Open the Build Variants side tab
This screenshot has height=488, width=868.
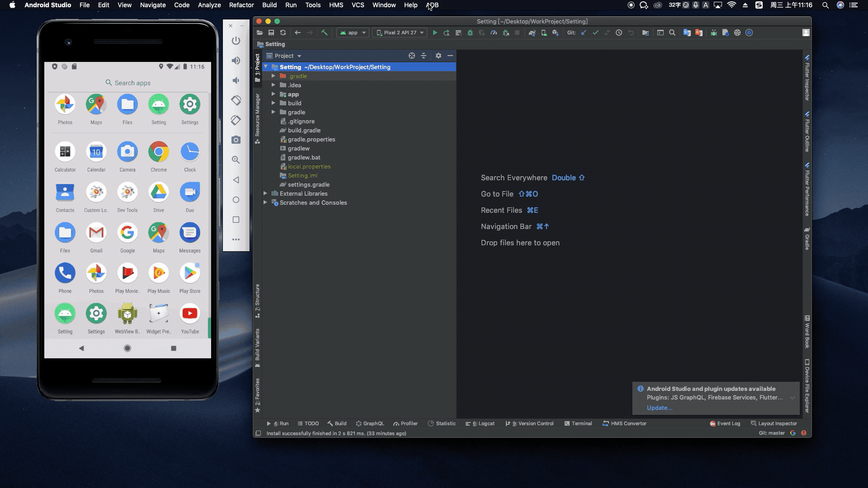[257, 347]
